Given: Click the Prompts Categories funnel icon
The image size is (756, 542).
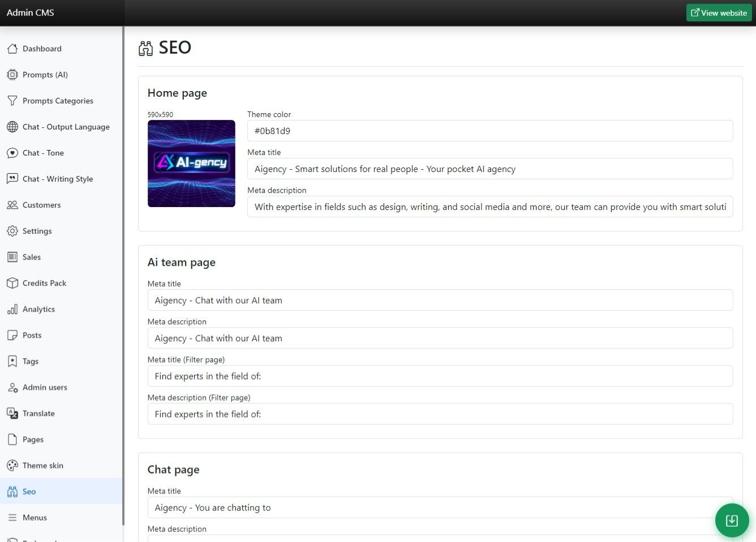Looking at the screenshot, I should pos(12,101).
